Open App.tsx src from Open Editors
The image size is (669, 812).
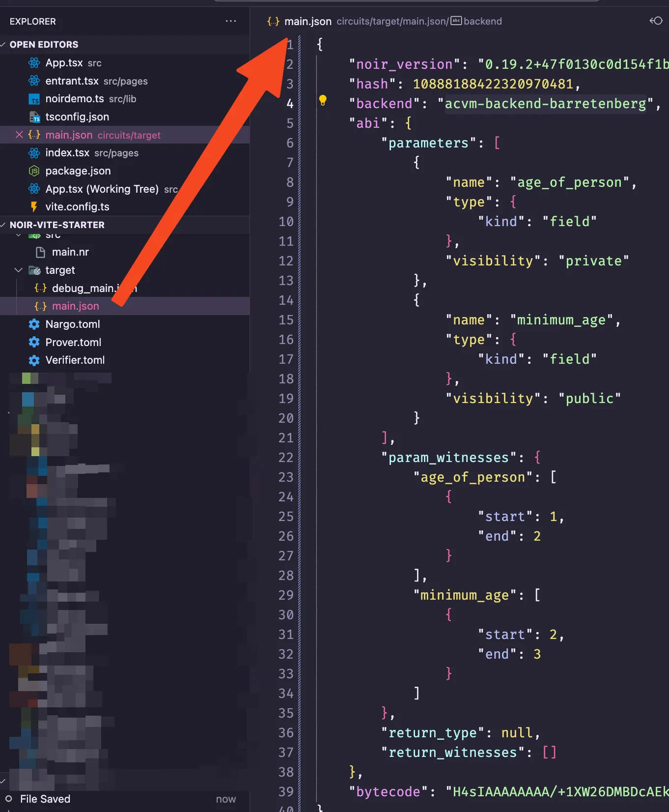125,63
